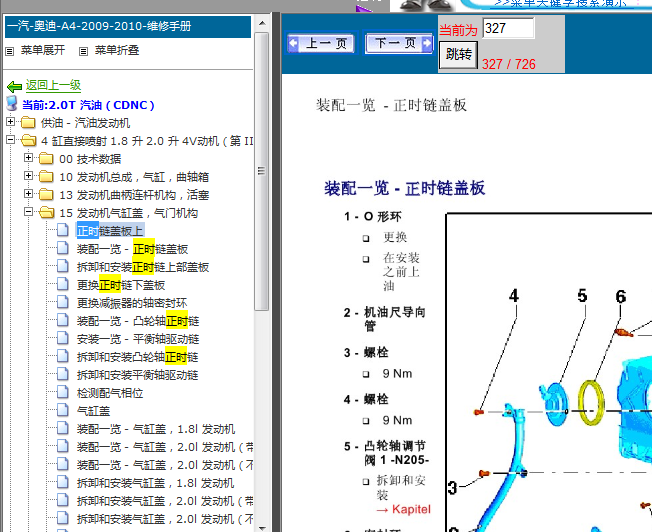This screenshot has width=652, height=532.
Task: Click the 上一页 previous page button
Action: 321,43
